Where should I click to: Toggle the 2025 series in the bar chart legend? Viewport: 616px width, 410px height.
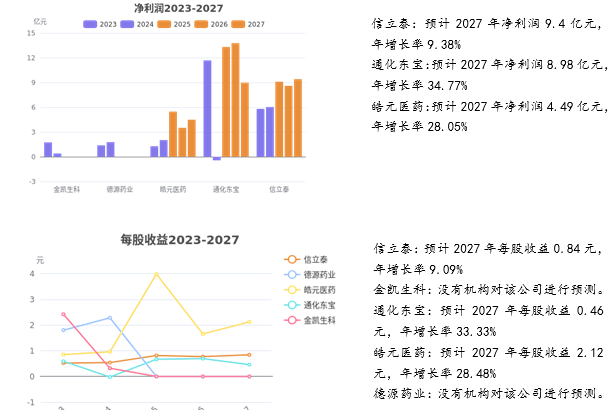174,24
